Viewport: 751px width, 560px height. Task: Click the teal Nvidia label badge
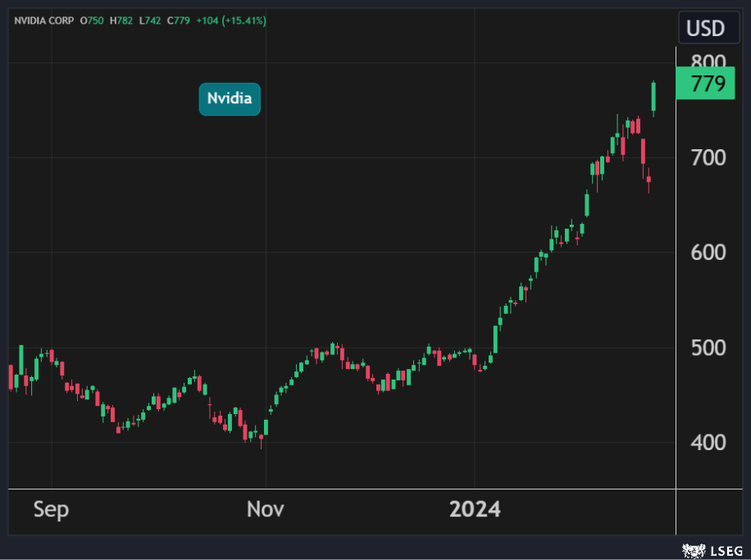(x=230, y=99)
